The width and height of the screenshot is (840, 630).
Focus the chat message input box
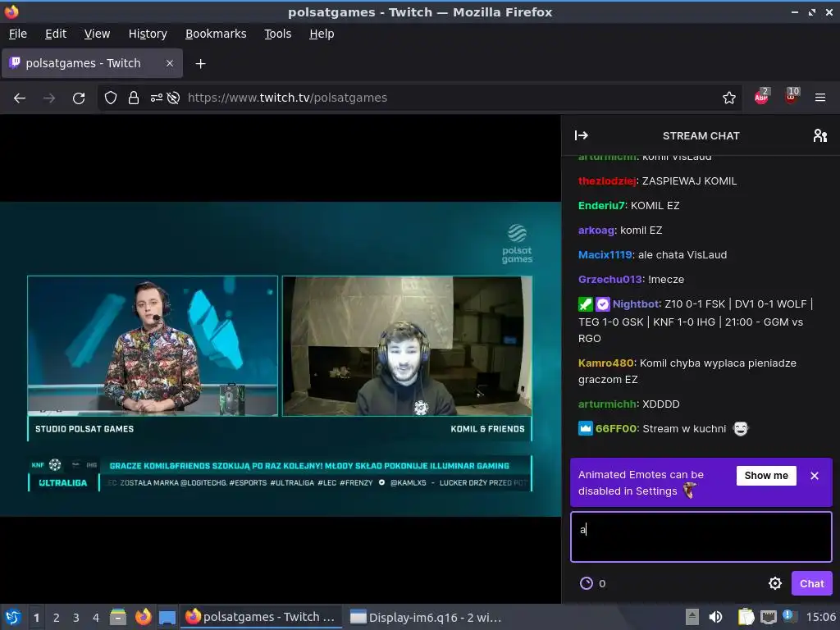click(701, 536)
